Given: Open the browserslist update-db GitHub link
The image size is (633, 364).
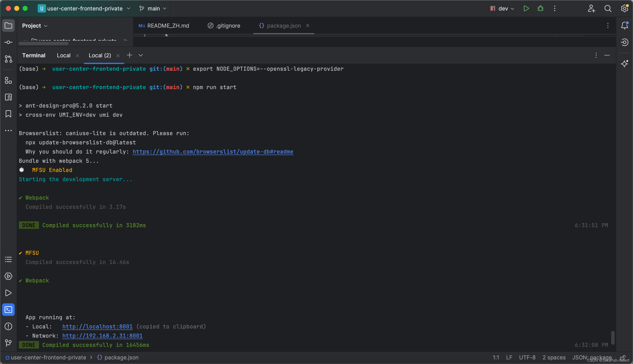Looking at the screenshot, I should click(x=213, y=152).
